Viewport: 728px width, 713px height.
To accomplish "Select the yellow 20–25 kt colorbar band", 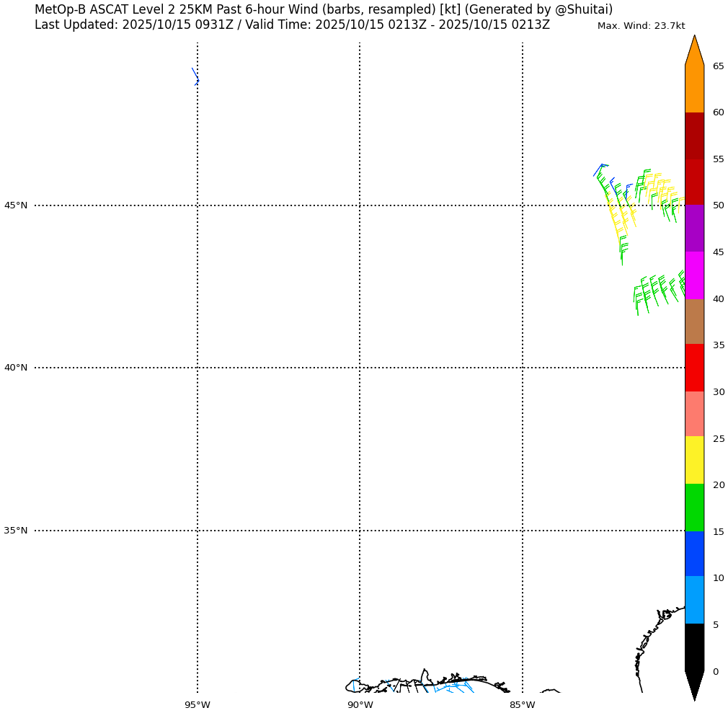I will click(x=694, y=460).
